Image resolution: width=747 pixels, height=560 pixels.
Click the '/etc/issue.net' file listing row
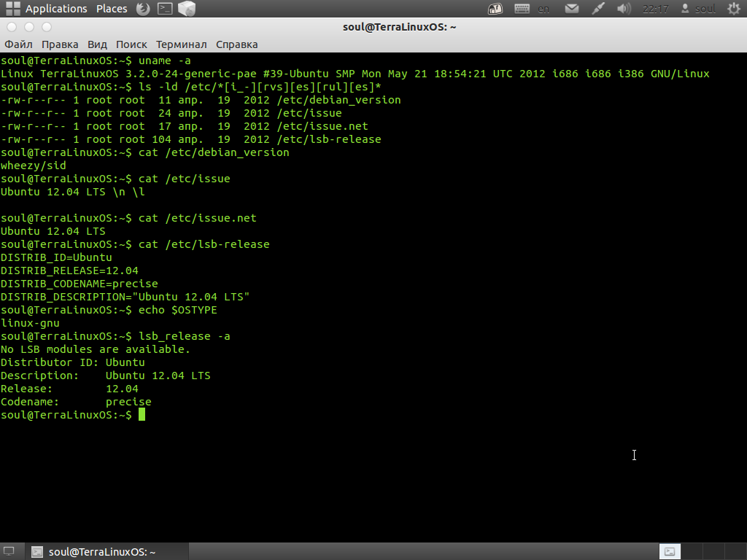(185, 126)
